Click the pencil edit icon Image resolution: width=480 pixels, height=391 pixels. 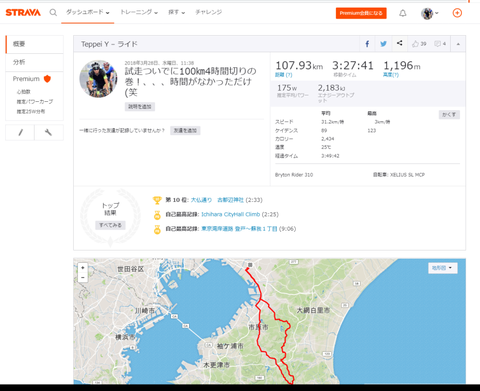(x=20, y=132)
